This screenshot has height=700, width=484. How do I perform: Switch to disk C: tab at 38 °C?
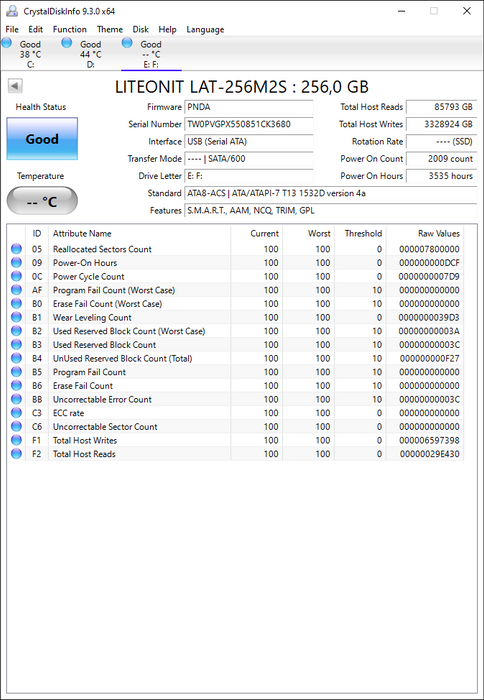point(30,54)
